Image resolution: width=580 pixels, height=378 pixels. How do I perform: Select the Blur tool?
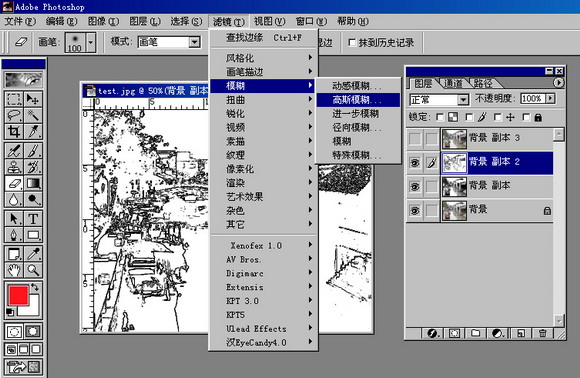point(14,200)
